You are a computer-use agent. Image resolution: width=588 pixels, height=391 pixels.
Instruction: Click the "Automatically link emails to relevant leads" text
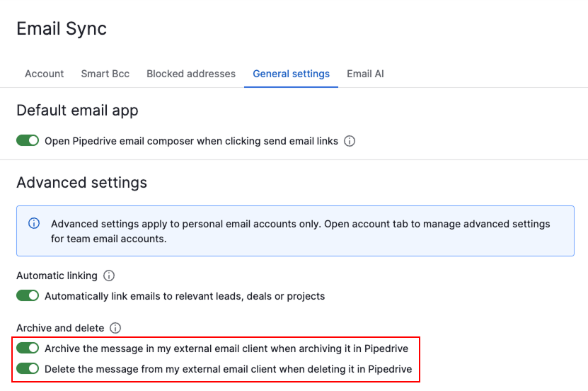185,296
